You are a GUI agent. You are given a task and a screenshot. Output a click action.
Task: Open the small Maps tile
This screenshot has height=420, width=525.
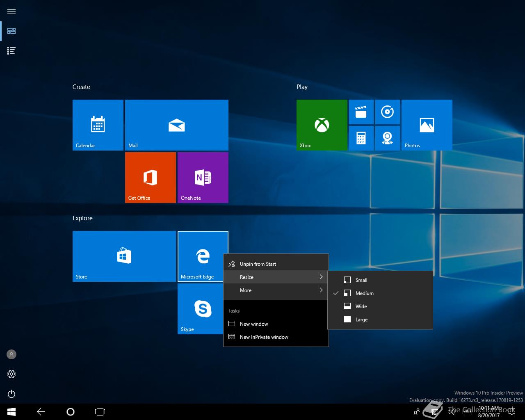tap(388, 138)
